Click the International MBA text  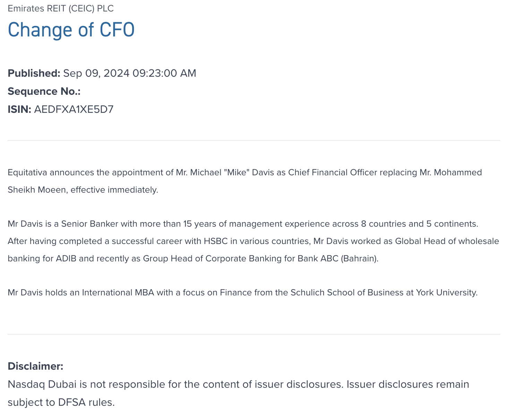click(118, 293)
